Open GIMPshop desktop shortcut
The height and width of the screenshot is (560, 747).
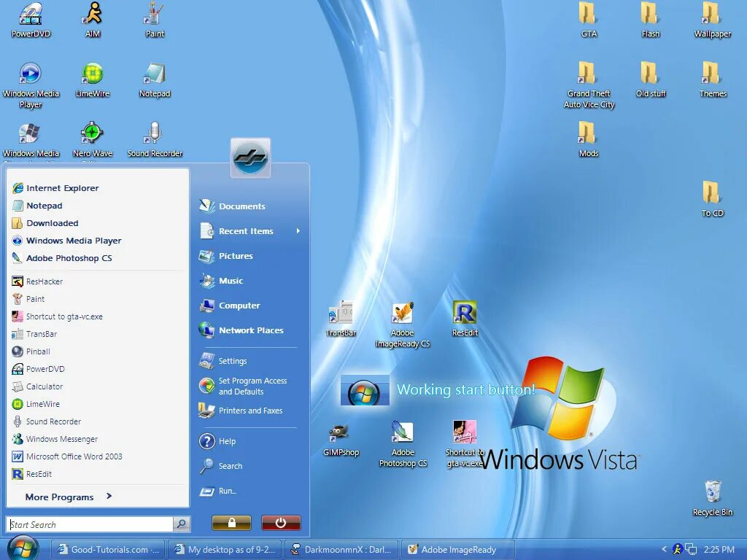point(341,440)
